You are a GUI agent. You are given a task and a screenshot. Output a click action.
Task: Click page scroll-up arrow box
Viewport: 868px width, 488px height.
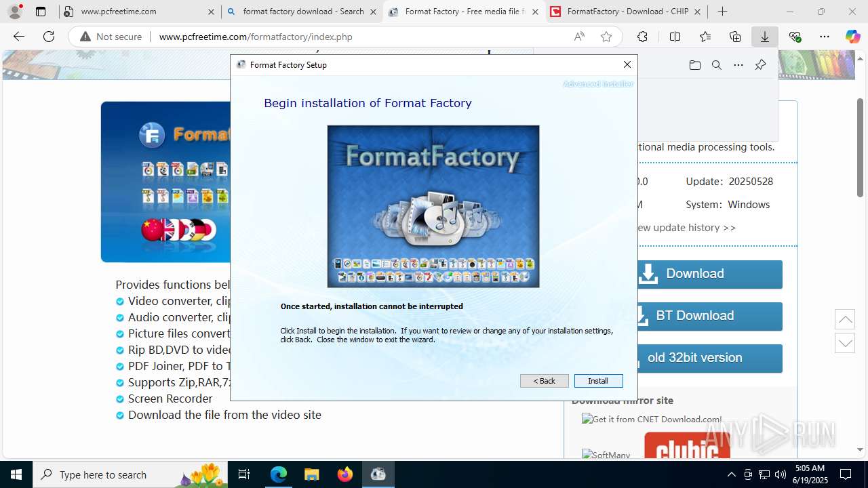coord(845,319)
